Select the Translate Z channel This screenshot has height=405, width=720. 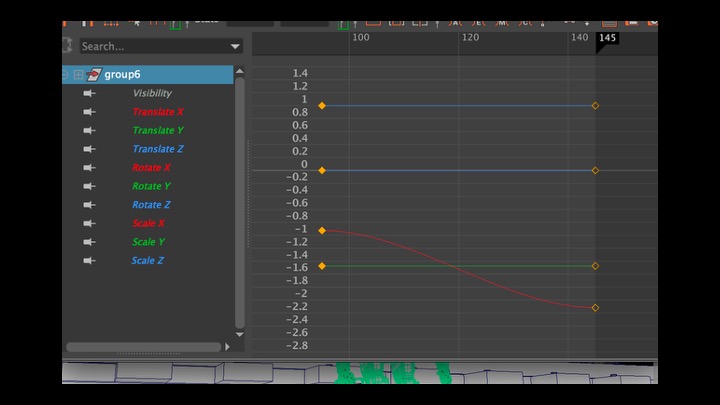point(158,149)
